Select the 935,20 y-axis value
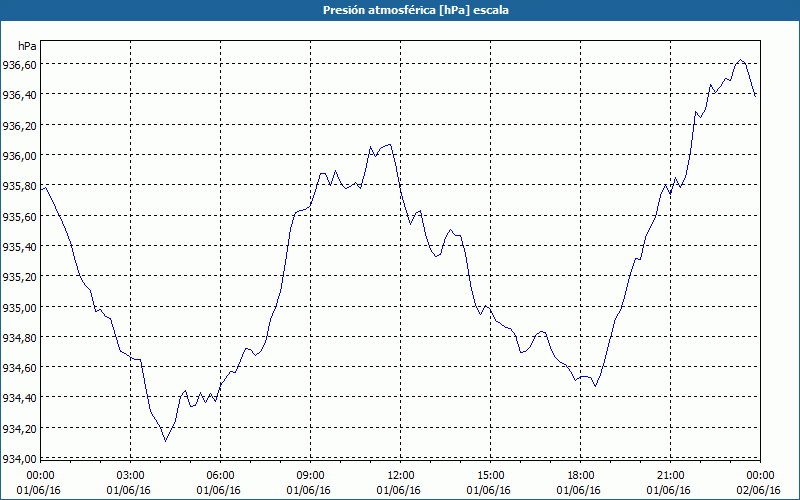Viewport: 800px width, 500px height. tap(19, 277)
